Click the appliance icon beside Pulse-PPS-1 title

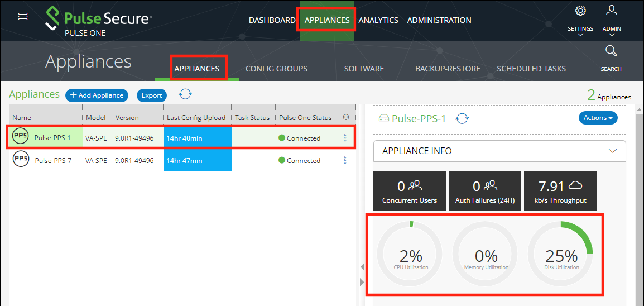point(383,119)
